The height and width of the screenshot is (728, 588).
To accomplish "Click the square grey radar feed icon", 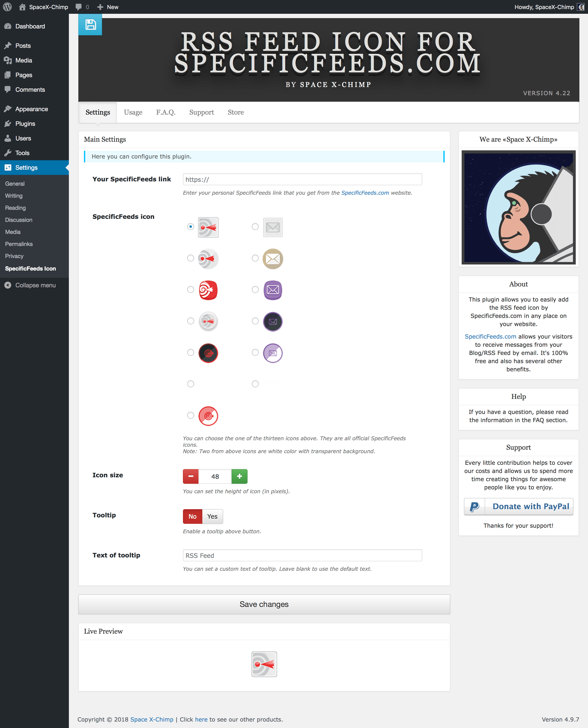I will (x=208, y=227).
